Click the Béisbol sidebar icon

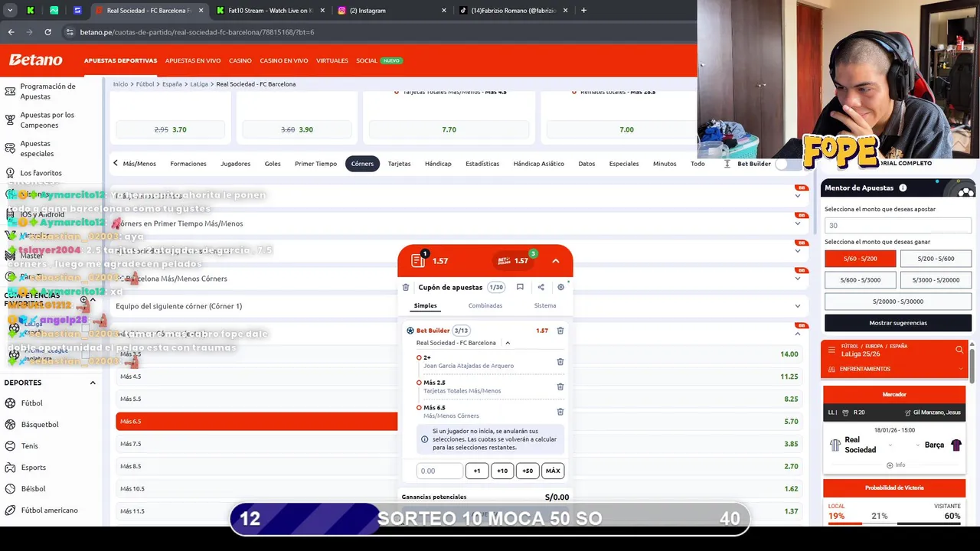pyautogui.click(x=10, y=489)
